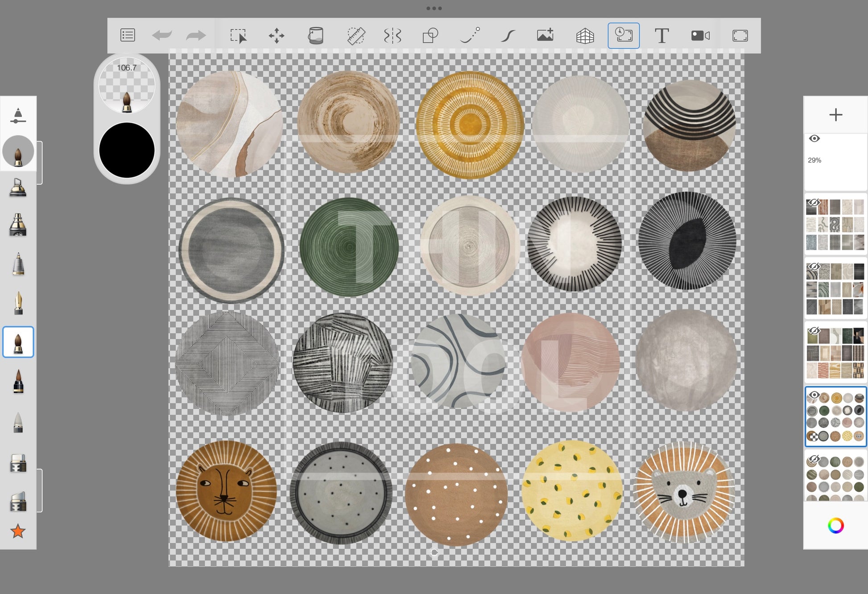This screenshot has height=594, width=868.
Task: Open current brush settings in gray circle
Action: (x=18, y=152)
